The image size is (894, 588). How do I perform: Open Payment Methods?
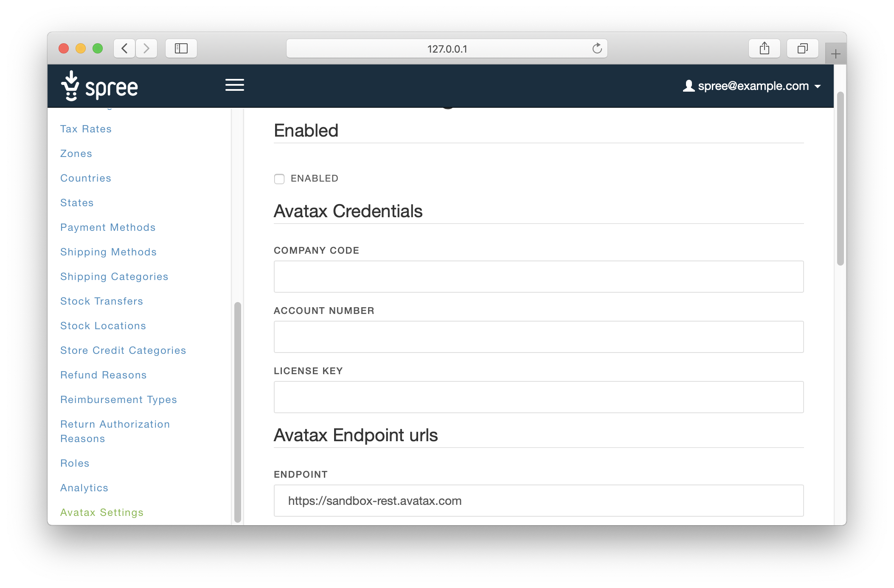tap(108, 227)
